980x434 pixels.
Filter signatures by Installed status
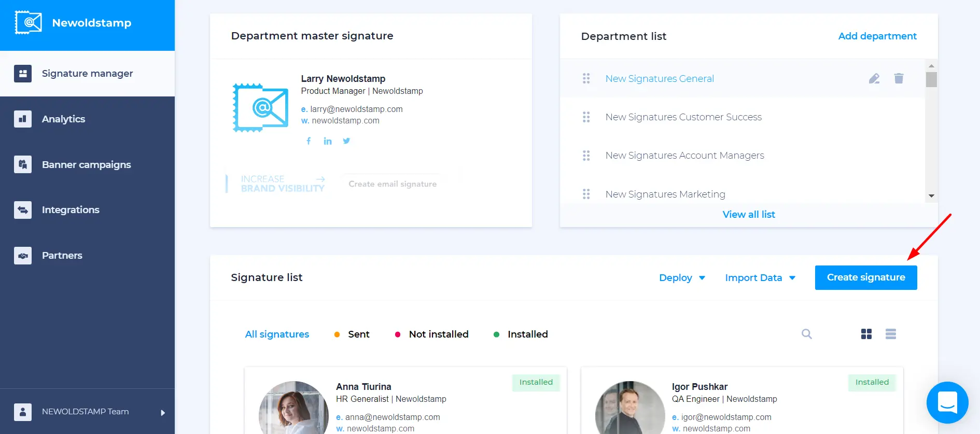coord(521,334)
